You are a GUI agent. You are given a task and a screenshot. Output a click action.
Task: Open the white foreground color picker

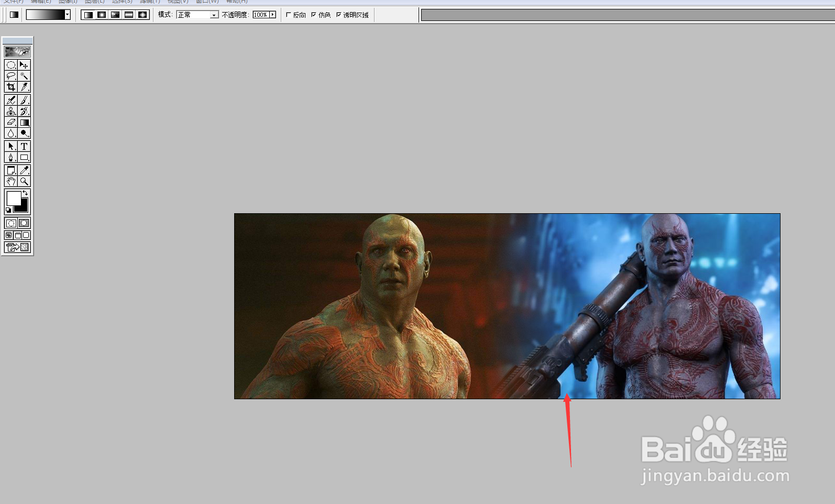coord(13,198)
